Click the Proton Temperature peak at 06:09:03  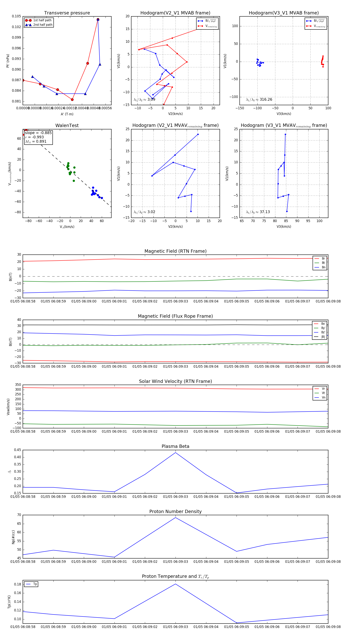(x=175, y=584)
